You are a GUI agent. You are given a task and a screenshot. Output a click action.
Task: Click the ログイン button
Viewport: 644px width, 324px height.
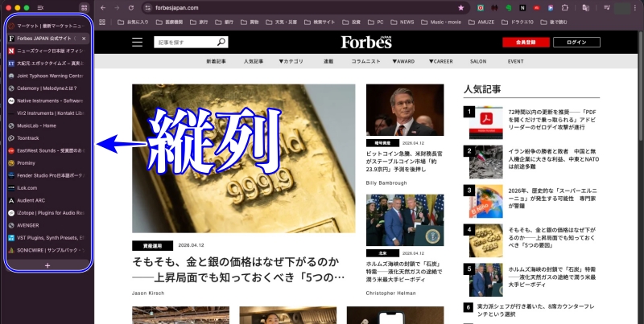tap(576, 42)
